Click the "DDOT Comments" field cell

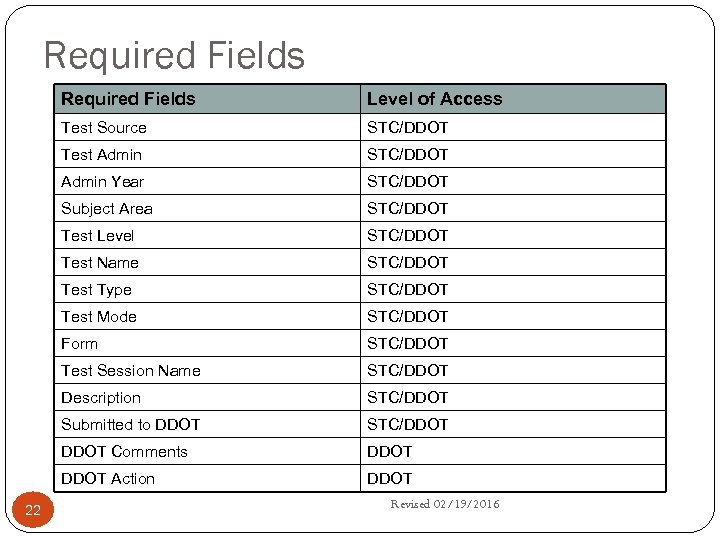(x=124, y=452)
